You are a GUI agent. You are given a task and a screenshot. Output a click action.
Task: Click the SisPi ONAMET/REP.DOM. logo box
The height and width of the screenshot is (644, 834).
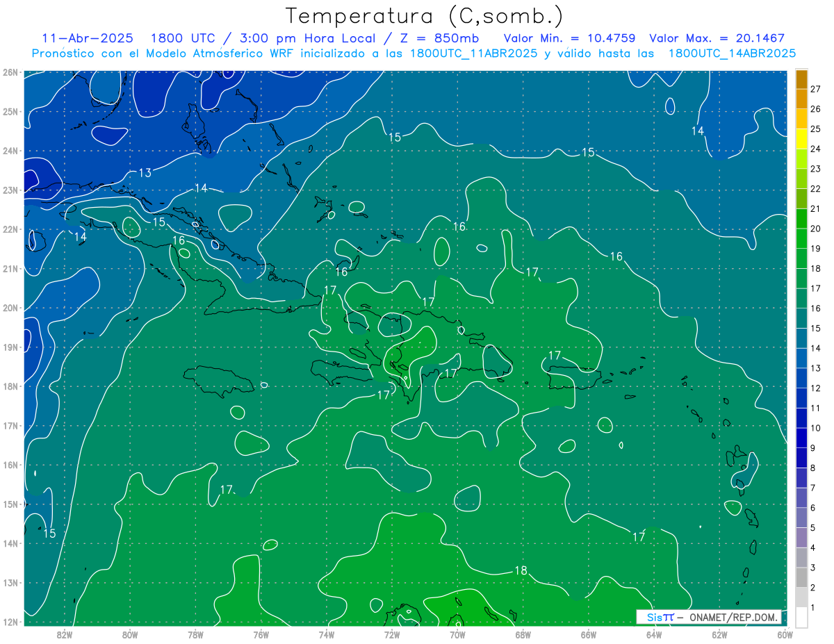709,617
